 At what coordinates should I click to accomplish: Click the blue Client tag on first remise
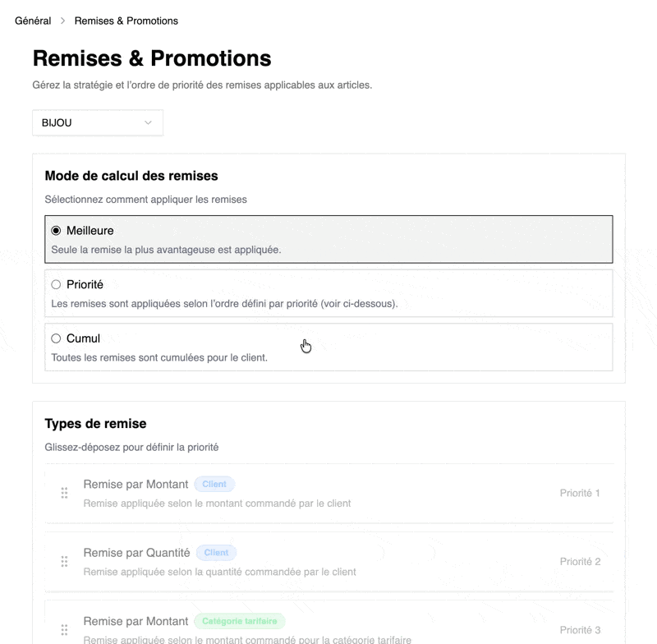point(214,485)
